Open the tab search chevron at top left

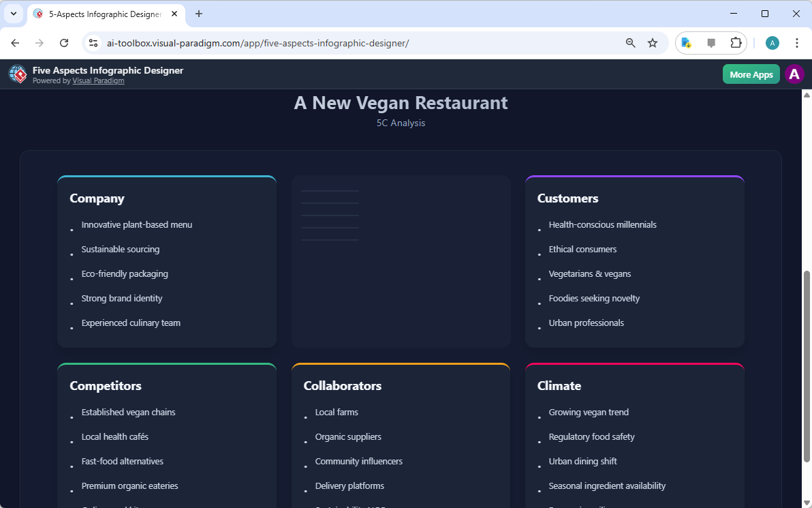click(x=13, y=13)
